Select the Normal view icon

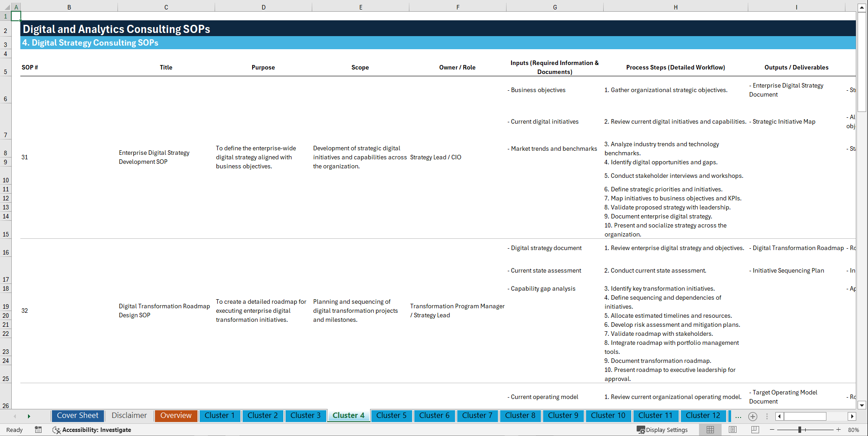click(710, 430)
